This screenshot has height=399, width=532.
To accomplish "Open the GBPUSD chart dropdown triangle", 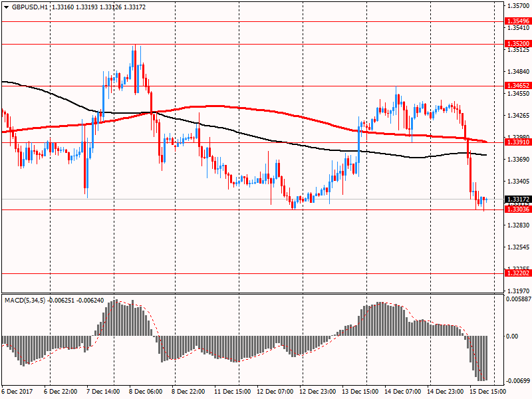I will 7,7.
